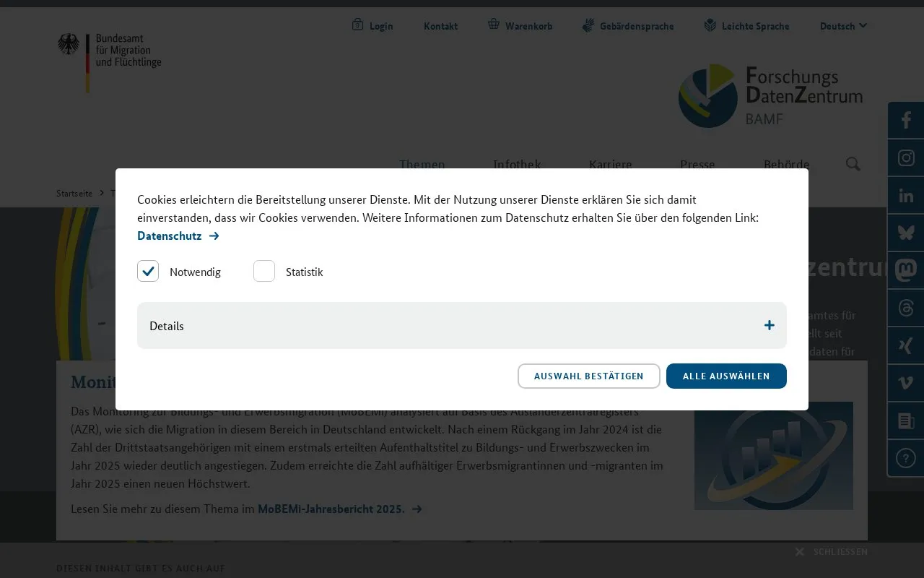Open the Deutsch language dropdown
Viewport: 924px width, 578px height.
coord(843,26)
